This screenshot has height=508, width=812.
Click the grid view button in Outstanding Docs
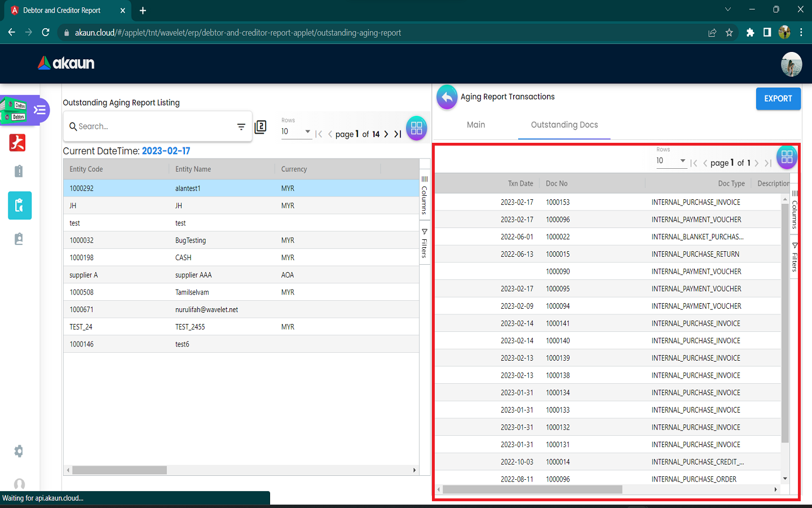pos(787,157)
